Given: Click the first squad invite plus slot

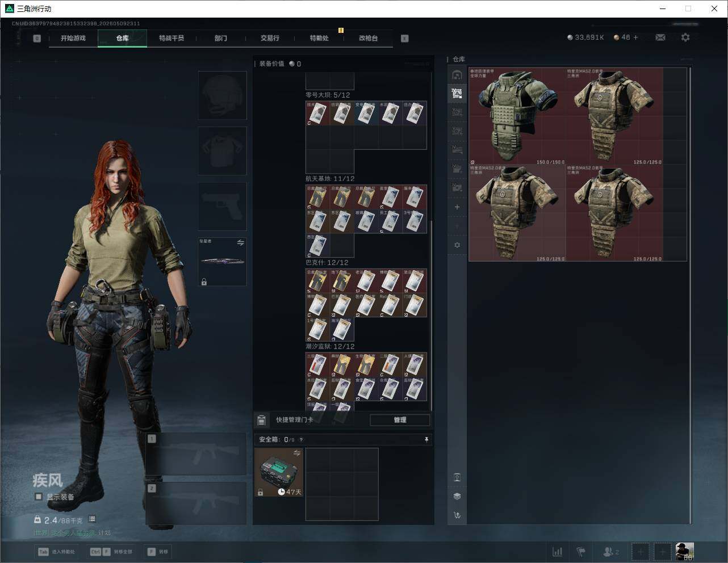Looking at the screenshot, I should point(641,552).
